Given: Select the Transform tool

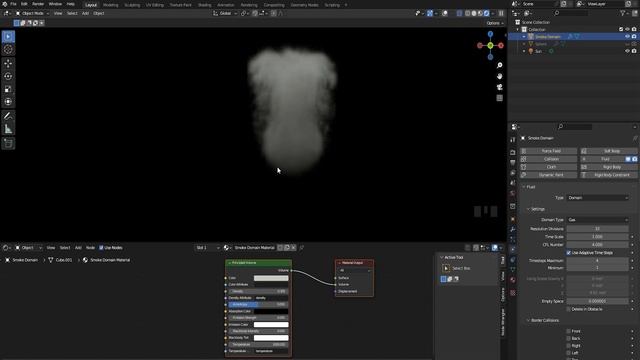Looking at the screenshot, I should (8, 102).
